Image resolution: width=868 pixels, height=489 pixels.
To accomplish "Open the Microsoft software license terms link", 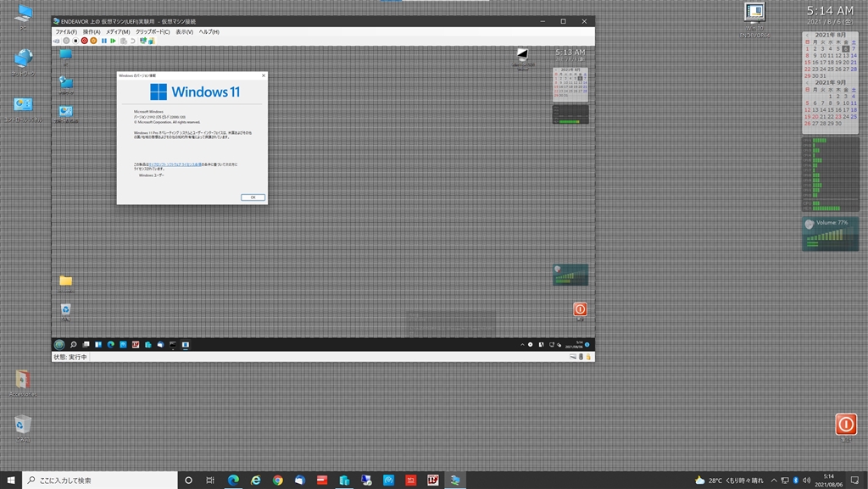I will 175,164.
